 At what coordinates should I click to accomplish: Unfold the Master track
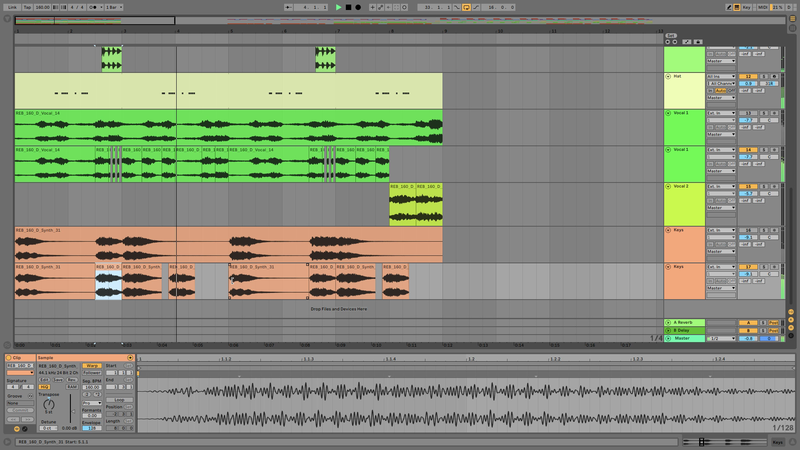[668, 338]
